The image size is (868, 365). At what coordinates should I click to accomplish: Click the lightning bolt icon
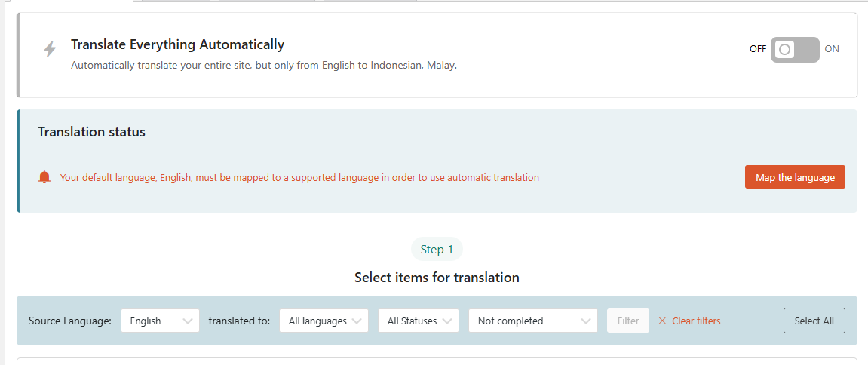[x=50, y=49]
